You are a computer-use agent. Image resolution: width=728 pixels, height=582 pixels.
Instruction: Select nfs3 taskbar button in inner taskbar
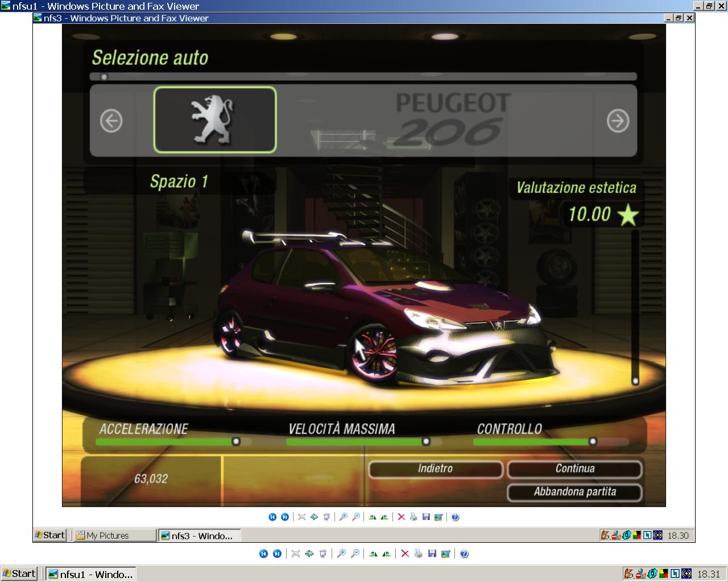coord(200,535)
